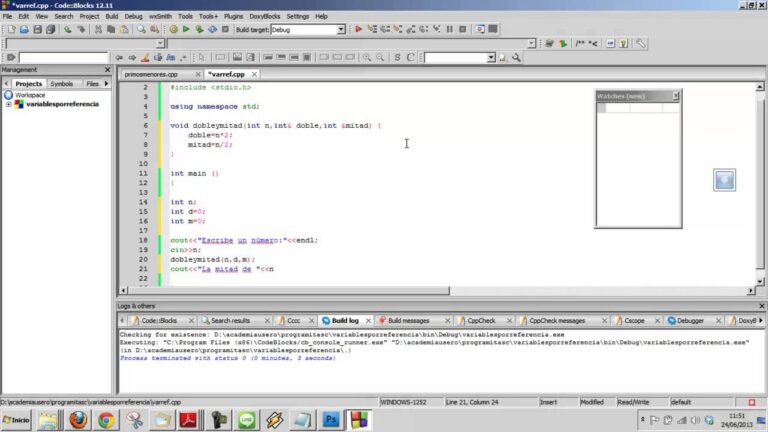Image resolution: width=768 pixels, height=432 pixels.
Task: Close the Management panel
Action: [108, 70]
